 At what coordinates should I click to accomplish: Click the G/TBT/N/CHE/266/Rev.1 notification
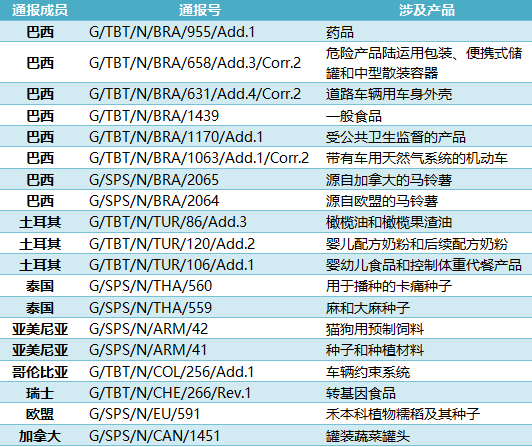[170, 393]
